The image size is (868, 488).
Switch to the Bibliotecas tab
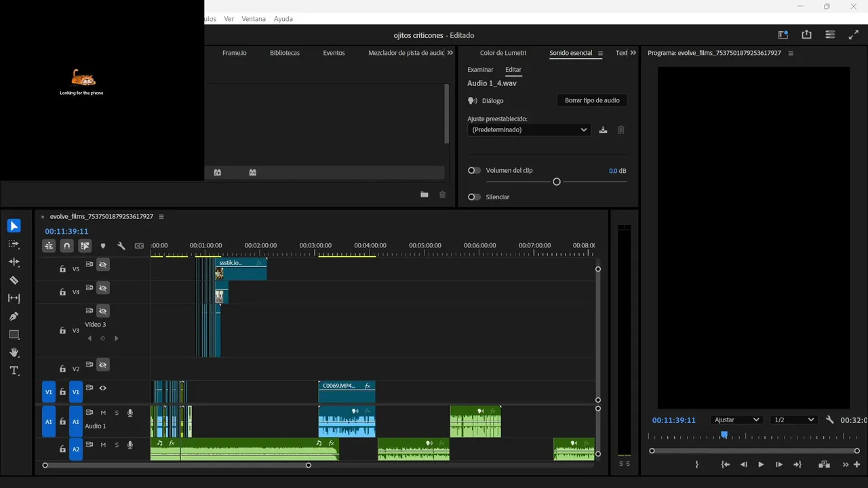(x=285, y=53)
